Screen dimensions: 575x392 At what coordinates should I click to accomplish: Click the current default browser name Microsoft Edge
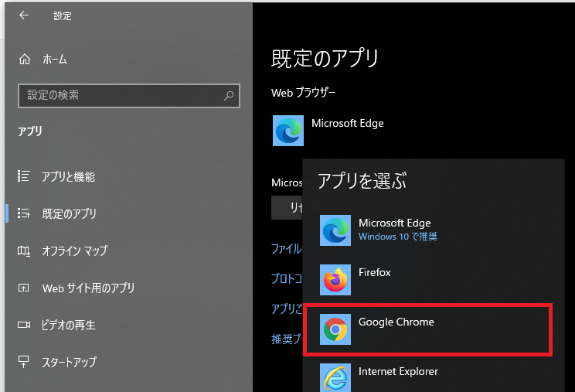348,123
